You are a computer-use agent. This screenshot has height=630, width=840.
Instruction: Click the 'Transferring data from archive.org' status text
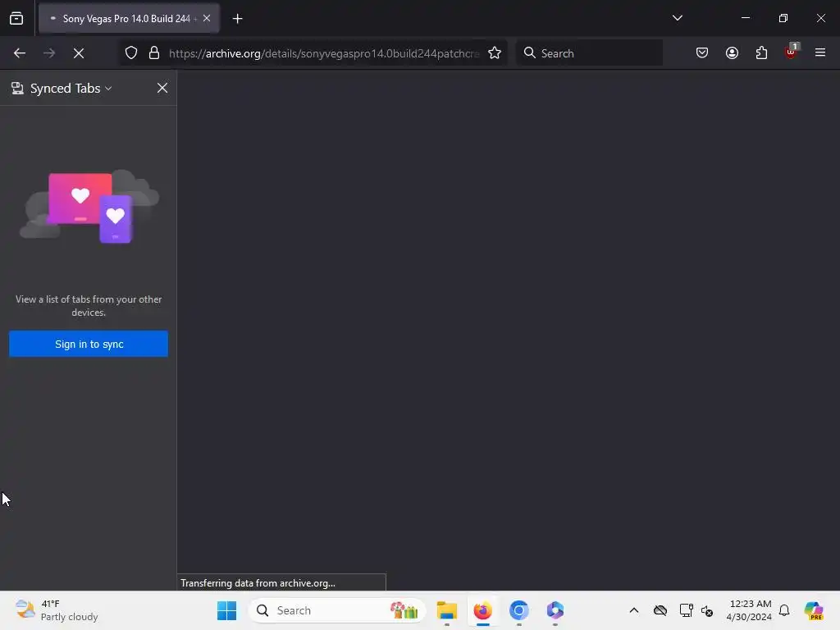coord(258,583)
